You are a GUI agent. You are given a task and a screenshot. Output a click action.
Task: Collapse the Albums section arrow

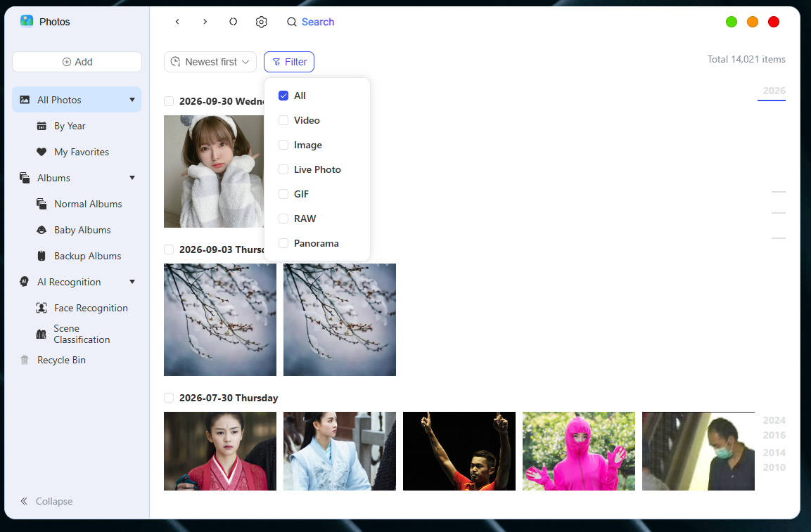point(132,178)
